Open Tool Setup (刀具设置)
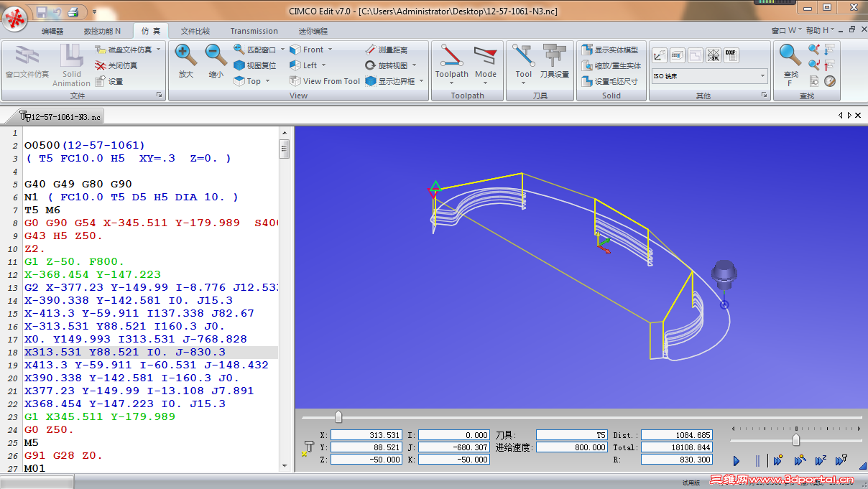This screenshot has width=868, height=489. pos(554,62)
